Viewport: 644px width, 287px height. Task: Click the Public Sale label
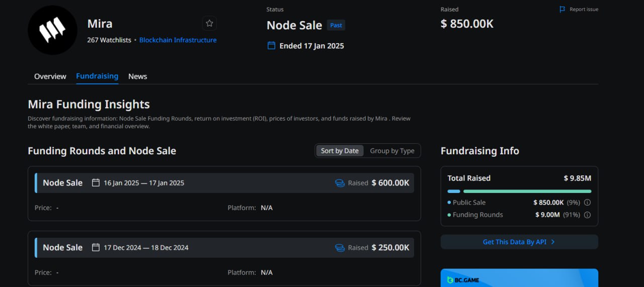pos(469,203)
